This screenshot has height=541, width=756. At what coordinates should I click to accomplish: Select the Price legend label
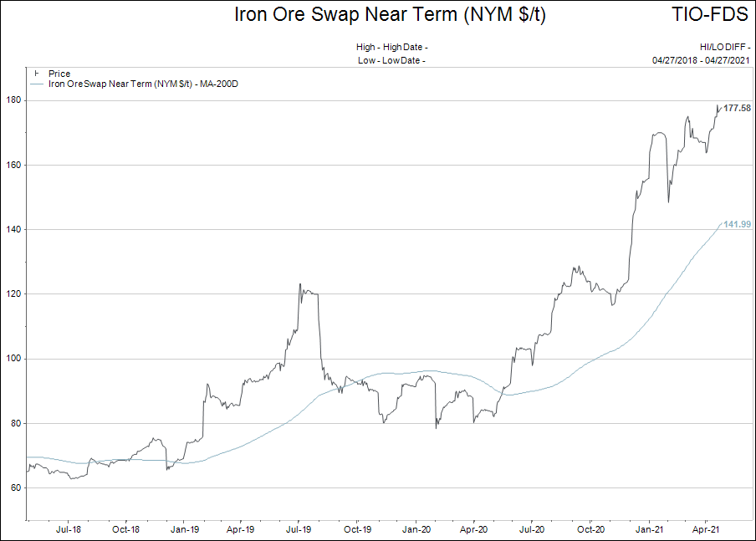59,74
